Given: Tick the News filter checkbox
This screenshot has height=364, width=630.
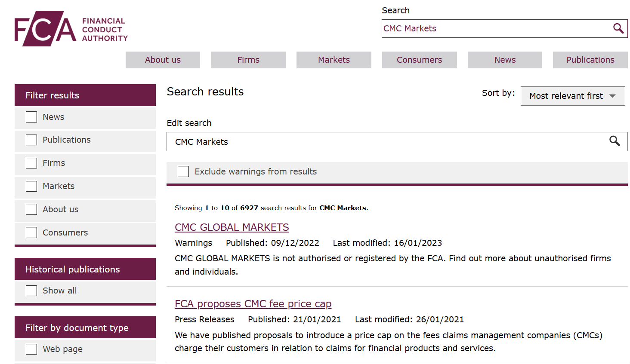Looking at the screenshot, I should pyautogui.click(x=31, y=117).
